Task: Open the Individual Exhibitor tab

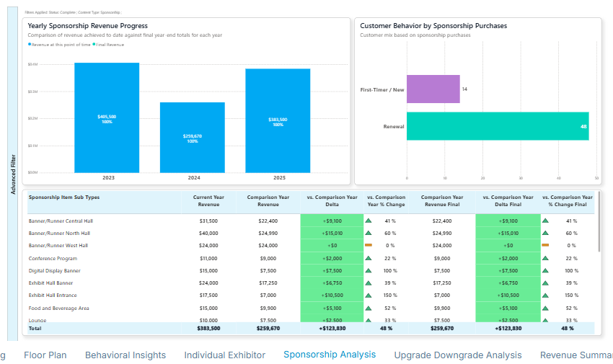Action: pos(224,355)
